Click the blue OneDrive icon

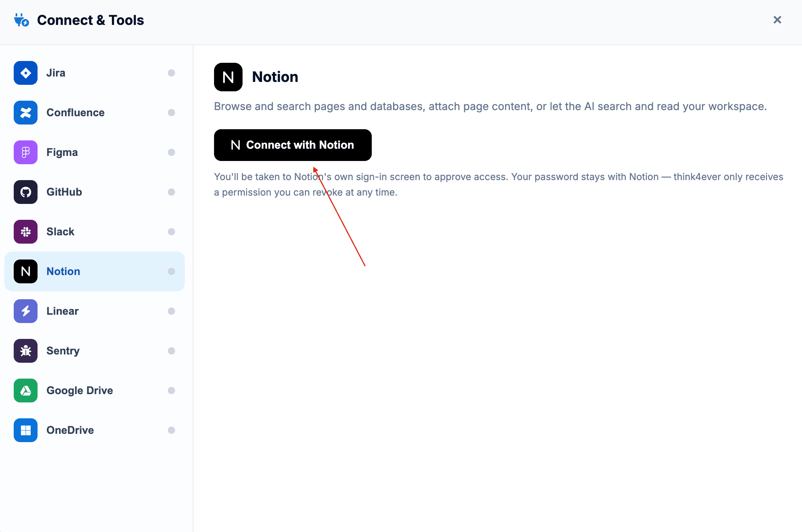coord(26,430)
